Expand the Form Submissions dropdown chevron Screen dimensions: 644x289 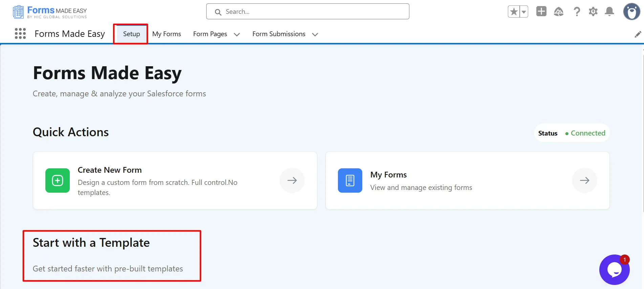point(315,34)
